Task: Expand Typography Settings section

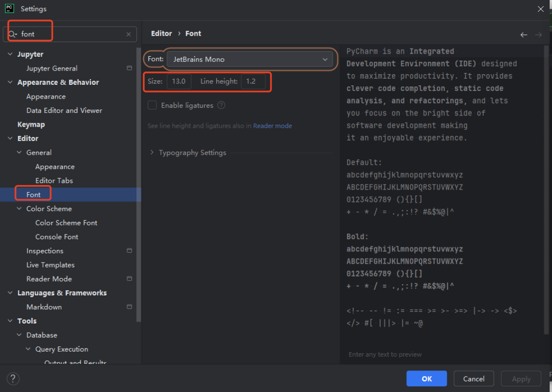Action: coord(152,152)
